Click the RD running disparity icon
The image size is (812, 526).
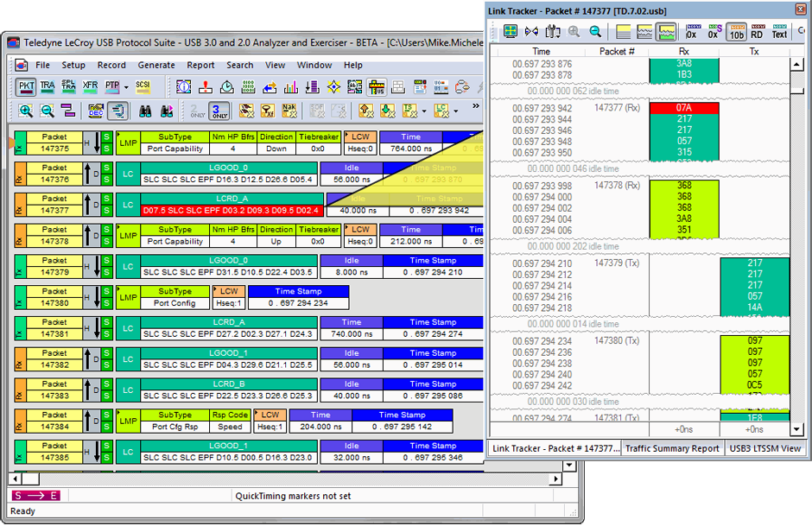click(x=757, y=32)
